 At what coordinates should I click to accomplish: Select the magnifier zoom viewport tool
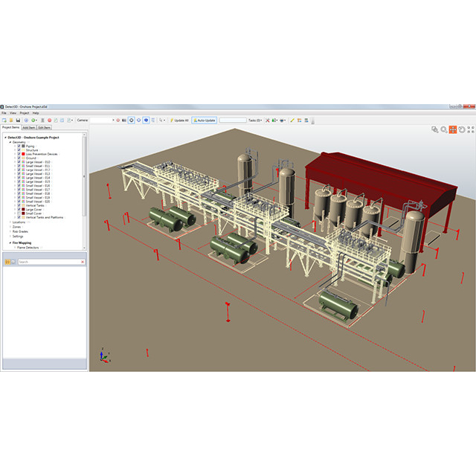pos(444,129)
